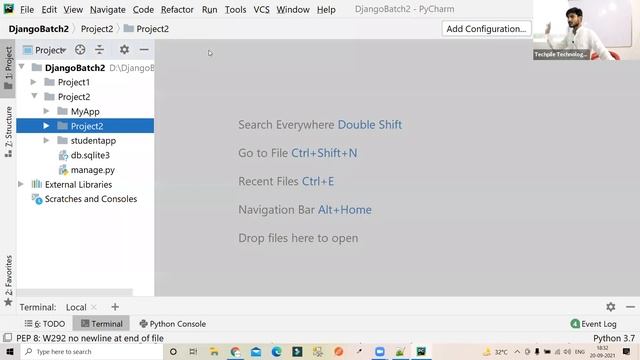This screenshot has height=360, width=640.
Task: Collapse the Project2 parent folder
Action: [34, 96]
